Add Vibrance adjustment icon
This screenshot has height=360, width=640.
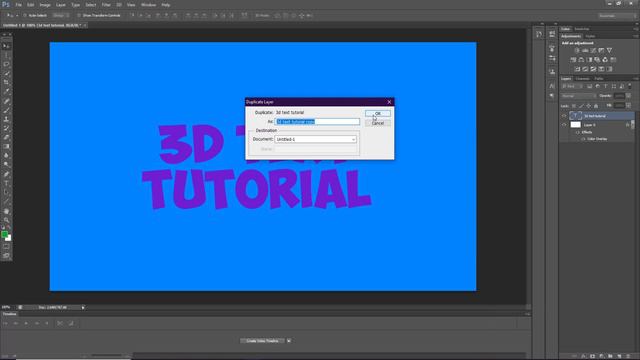coord(609,51)
